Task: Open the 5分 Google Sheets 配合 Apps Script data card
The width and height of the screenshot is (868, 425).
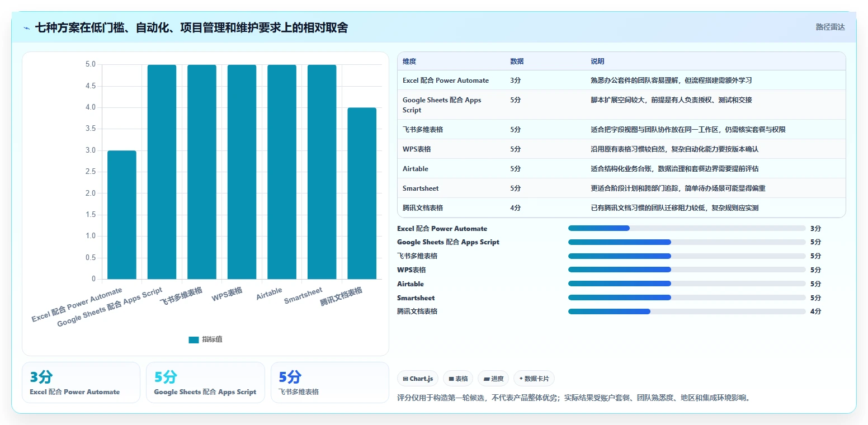Action: (205, 382)
